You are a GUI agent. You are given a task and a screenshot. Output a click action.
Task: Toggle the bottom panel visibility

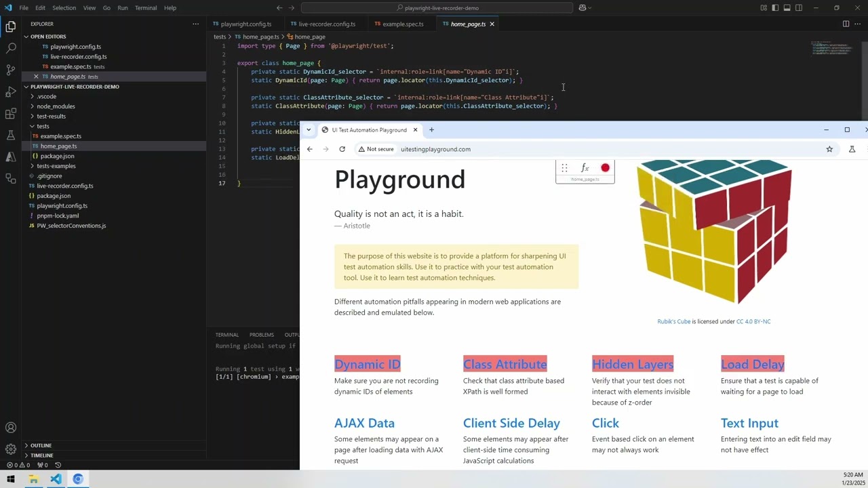click(787, 8)
